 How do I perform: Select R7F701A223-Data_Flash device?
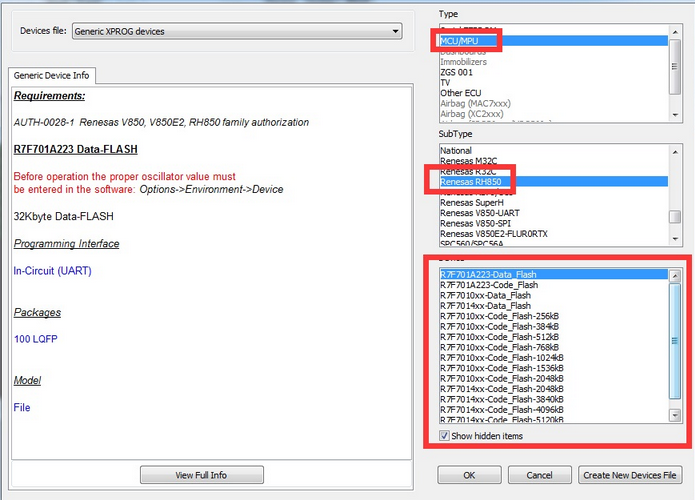pos(554,274)
